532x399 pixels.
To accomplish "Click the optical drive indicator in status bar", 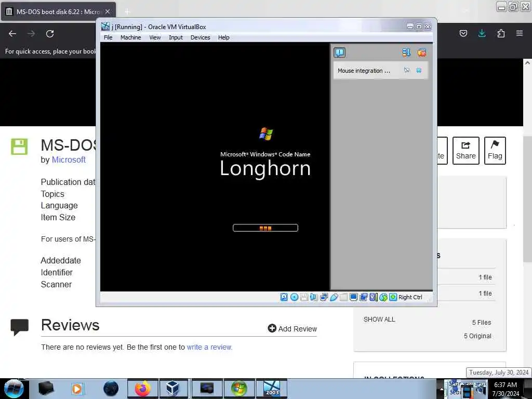I will pyautogui.click(x=294, y=297).
